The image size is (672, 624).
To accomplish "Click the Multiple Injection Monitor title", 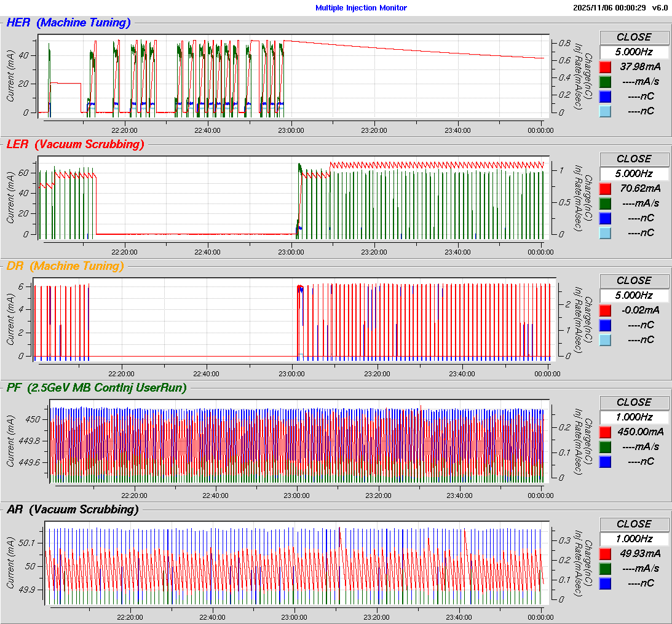I will [x=361, y=8].
